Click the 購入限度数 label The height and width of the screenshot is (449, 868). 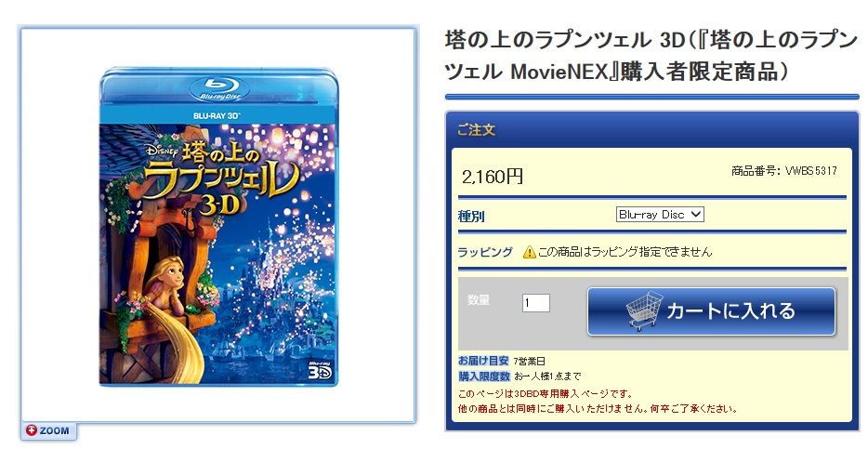click(484, 376)
